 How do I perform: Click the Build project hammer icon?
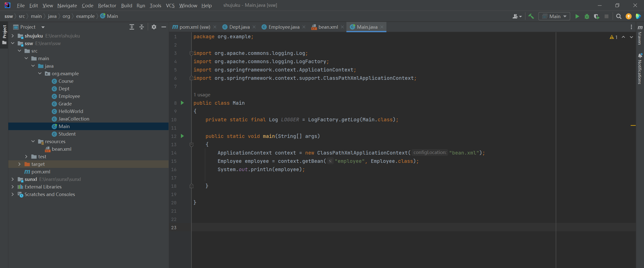pyautogui.click(x=531, y=16)
